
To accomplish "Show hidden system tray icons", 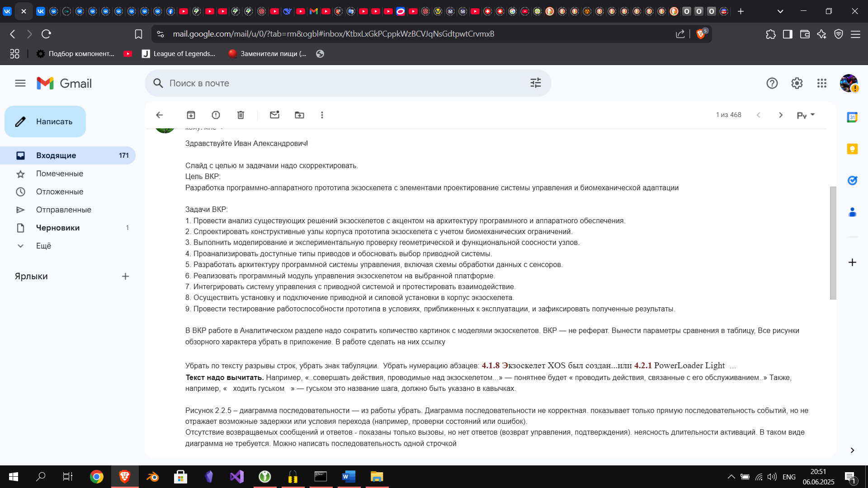I will (x=731, y=477).
